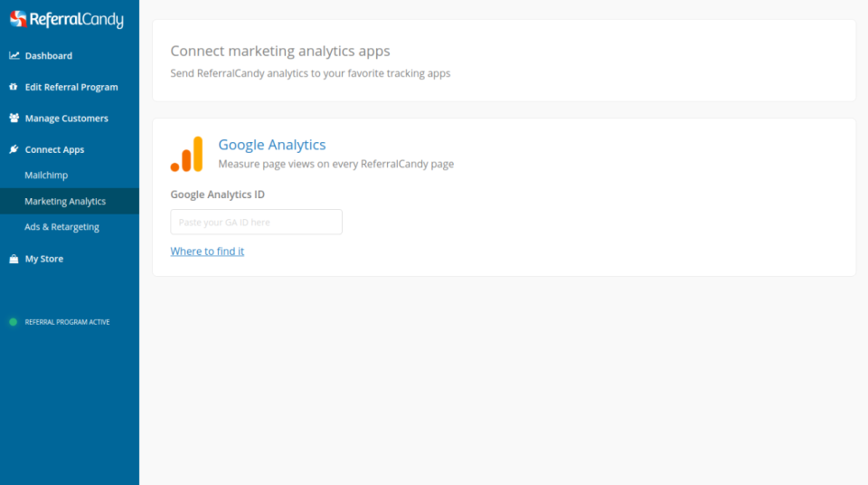The width and height of the screenshot is (868, 485).
Task: Click the green referral program status dot
Action: (x=13, y=322)
